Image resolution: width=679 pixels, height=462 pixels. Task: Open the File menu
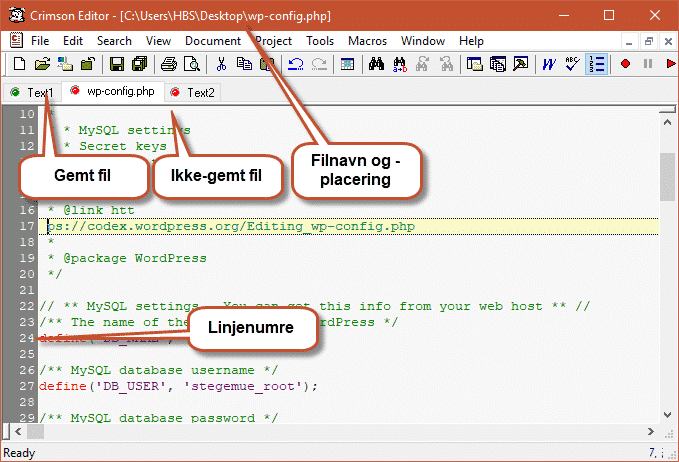[40, 41]
